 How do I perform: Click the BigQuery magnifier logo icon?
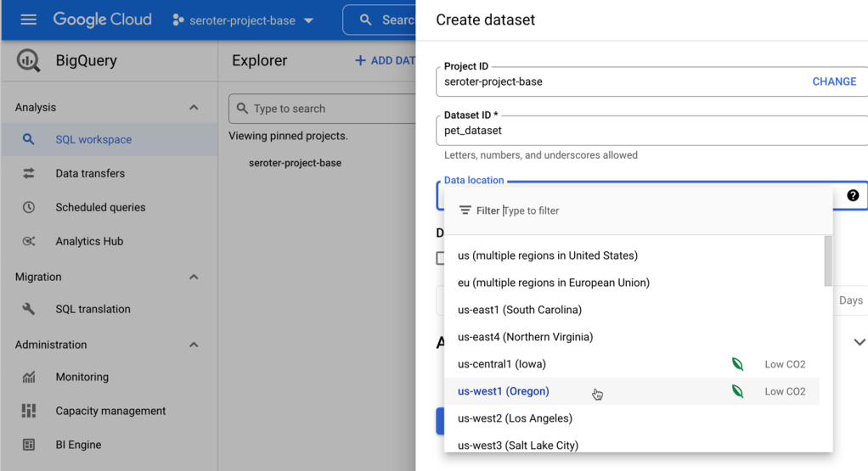pyautogui.click(x=28, y=61)
